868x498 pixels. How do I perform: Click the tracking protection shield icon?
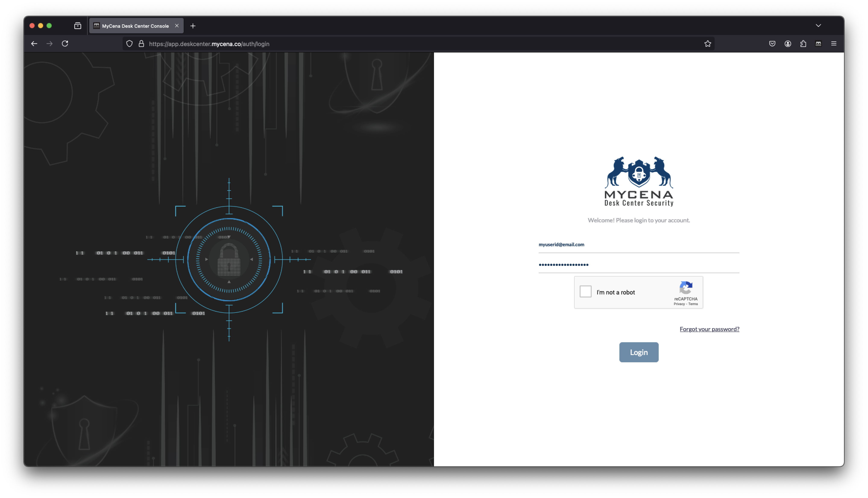pyautogui.click(x=129, y=44)
